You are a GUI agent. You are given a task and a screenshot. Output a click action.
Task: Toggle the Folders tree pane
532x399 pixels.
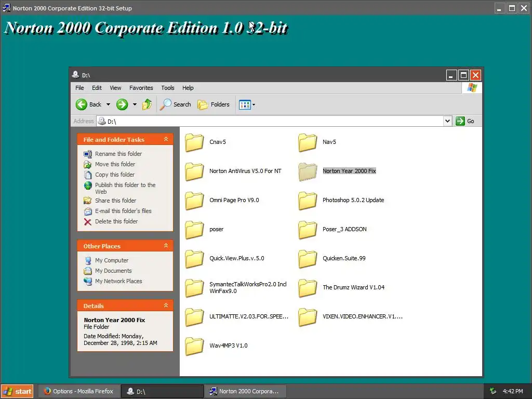coord(214,104)
